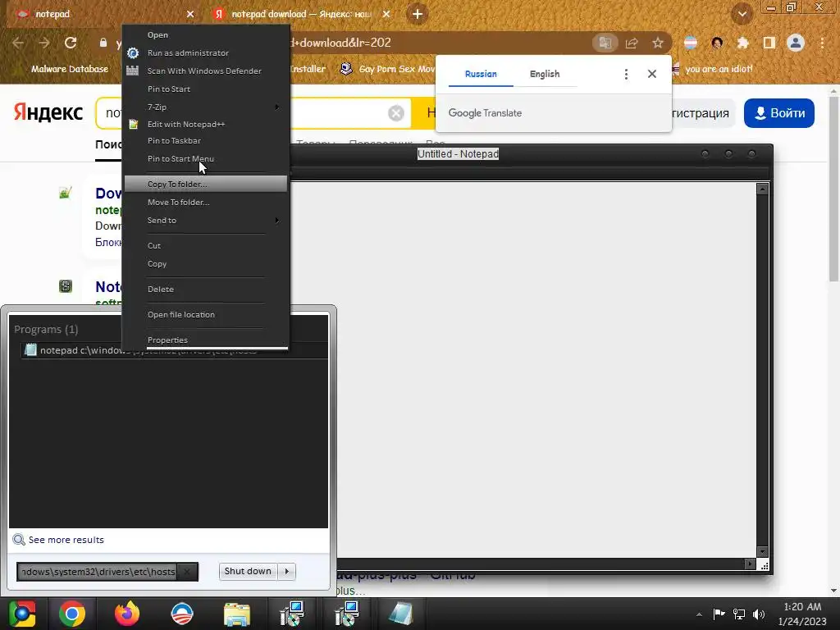Choose Properties in the context menu

[206, 340]
